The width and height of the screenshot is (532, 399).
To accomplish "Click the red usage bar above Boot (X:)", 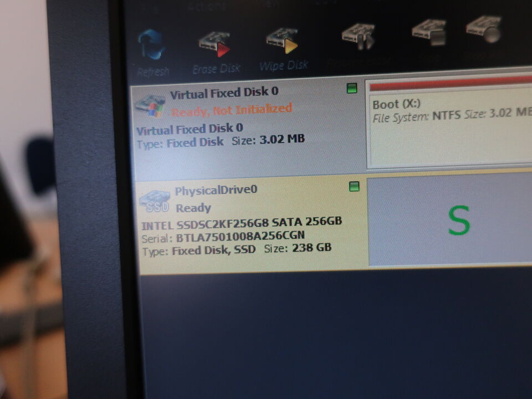I will 449,83.
